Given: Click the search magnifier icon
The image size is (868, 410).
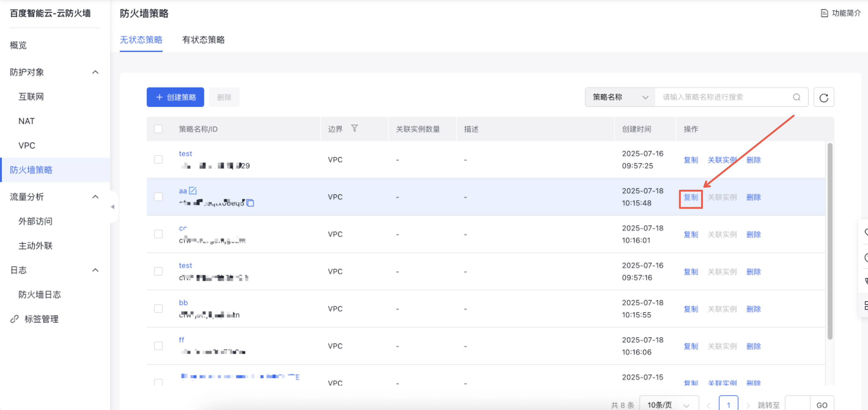Looking at the screenshot, I should tap(796, 97).
